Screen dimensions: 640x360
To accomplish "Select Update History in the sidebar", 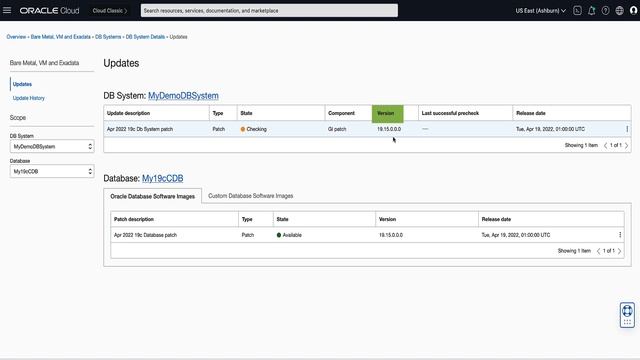I will click(29, 98).
